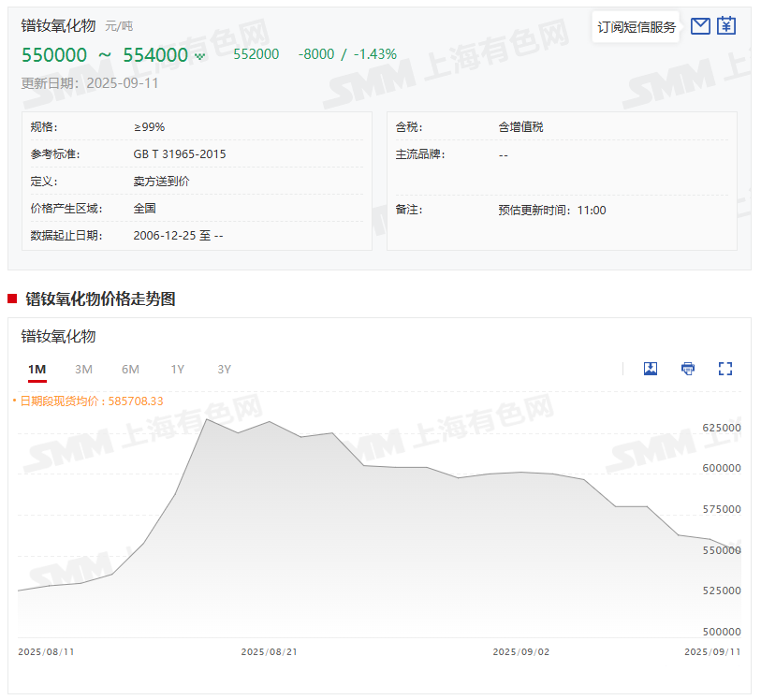
Task: Click the save chart as image icon
Action: 651,369
